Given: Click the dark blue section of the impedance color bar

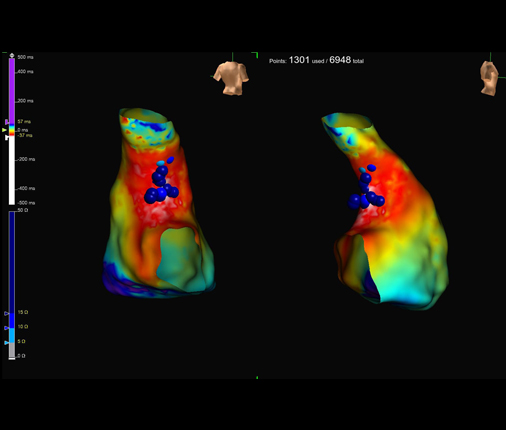Looking at the screenshot, I should click(12, 263).
